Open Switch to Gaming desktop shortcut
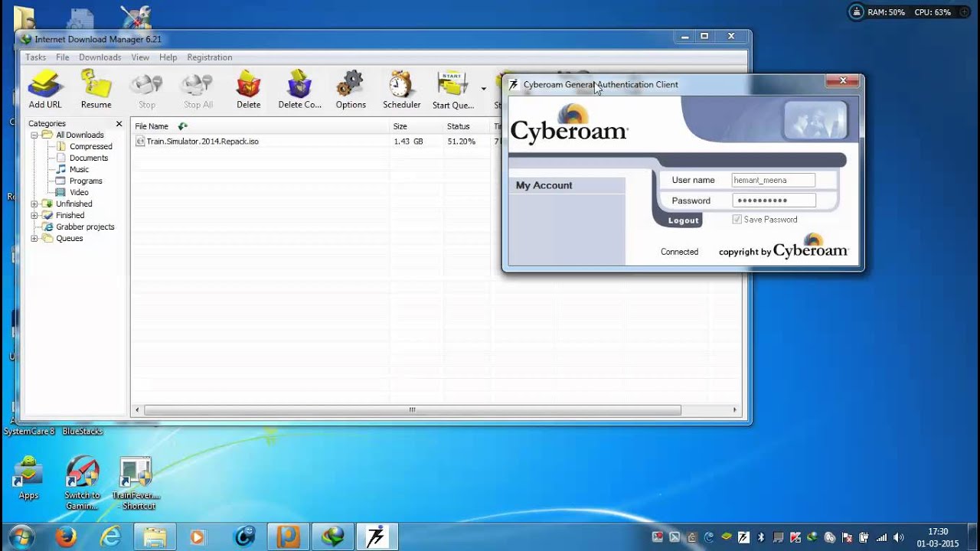 click(x=82, y=484)
